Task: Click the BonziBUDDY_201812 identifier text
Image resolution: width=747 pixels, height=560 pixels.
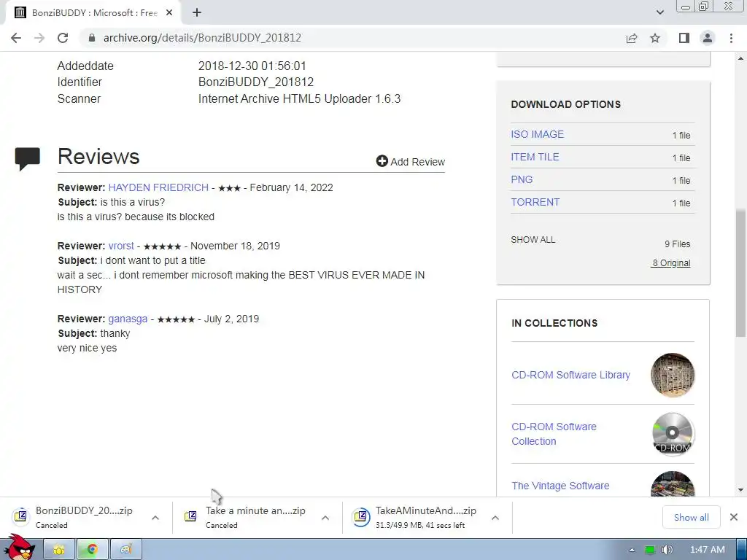Action: click(256, 82)
